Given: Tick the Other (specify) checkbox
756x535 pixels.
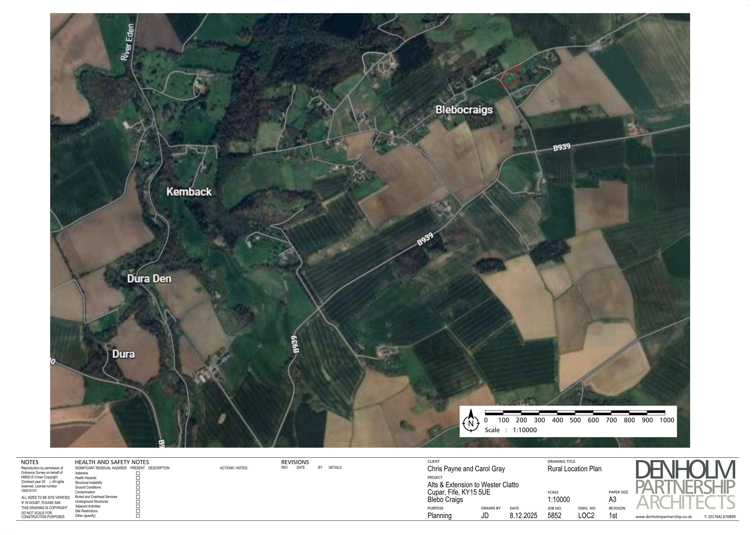Looking at the screenshot, I should click(138, 516).
